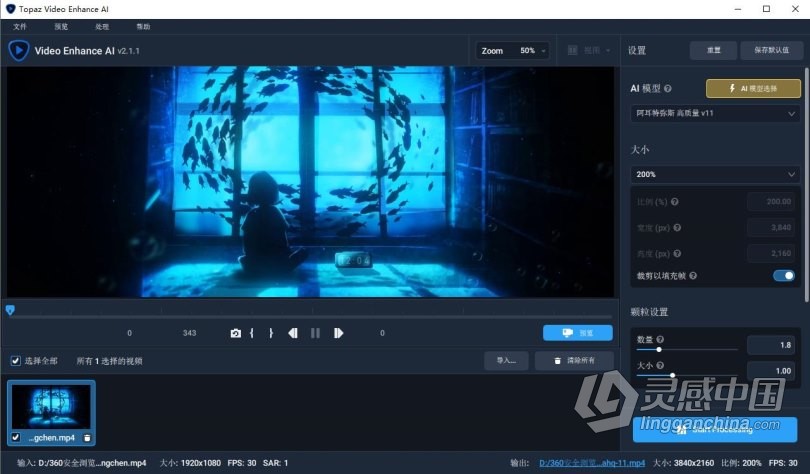Click the blue 预览 preview button

tap(578, 333)
